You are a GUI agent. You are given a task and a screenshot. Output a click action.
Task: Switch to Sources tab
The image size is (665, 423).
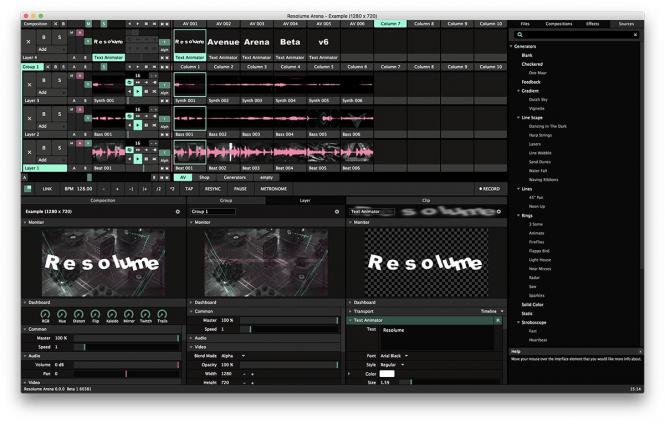coord(626,24)
